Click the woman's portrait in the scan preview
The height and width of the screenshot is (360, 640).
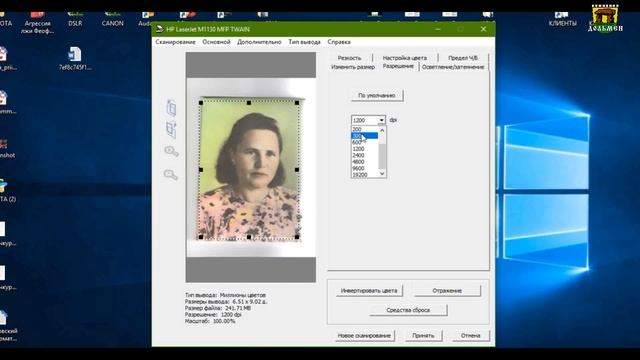coord(250,169)
